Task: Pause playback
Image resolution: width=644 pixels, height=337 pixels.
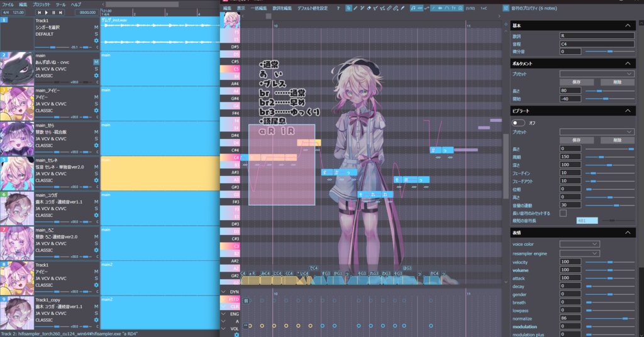Action: tap(53, 13)
